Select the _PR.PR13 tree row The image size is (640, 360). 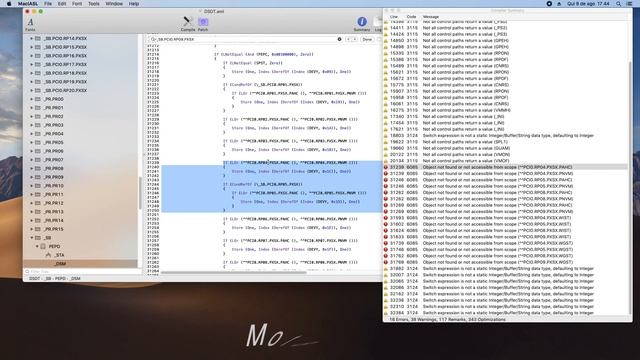(81, 212)
